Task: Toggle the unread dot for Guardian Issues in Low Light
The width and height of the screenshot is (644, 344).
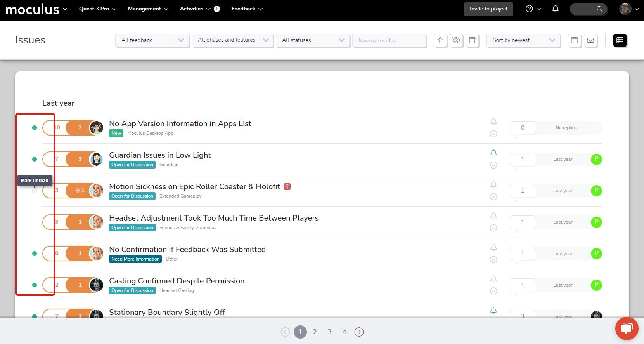Action: (35, 159)
